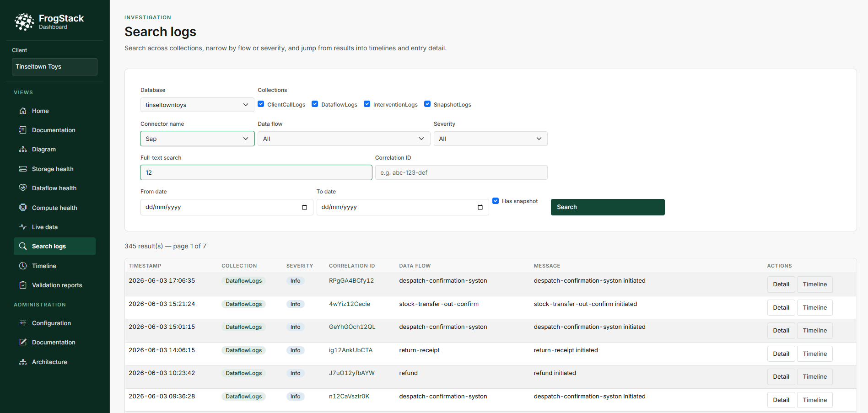Open the Tinseltown Toys client selector
The width and height of the screenshot is (868, 413).
(54, 67)
